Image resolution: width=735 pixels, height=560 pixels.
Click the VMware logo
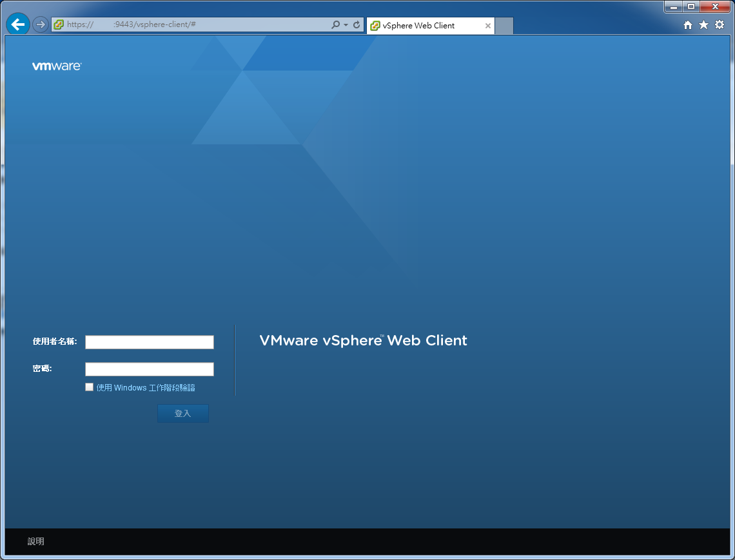tap(57, 65)
